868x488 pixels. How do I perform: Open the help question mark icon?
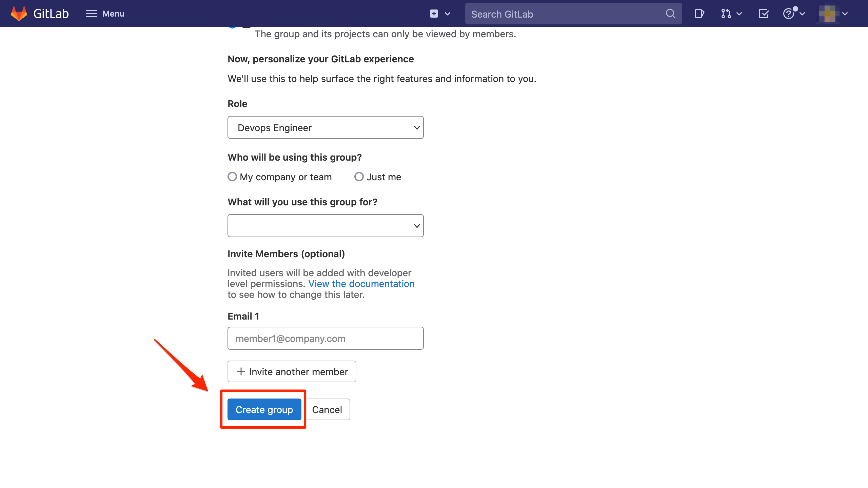790,14
